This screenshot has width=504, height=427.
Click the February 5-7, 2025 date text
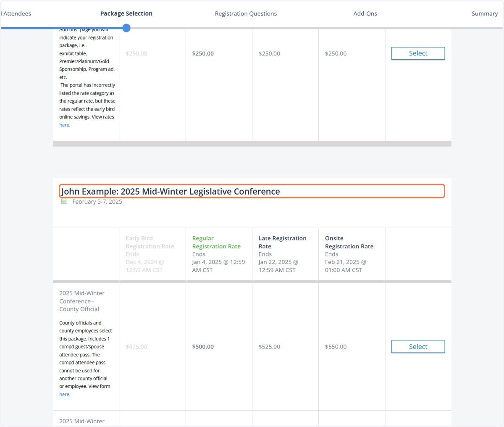click(x=97, y=202)
